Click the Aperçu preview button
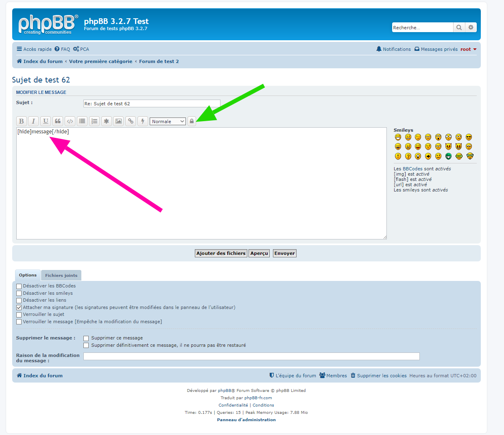This screenshot has width=504, height=435. (259, 253)
